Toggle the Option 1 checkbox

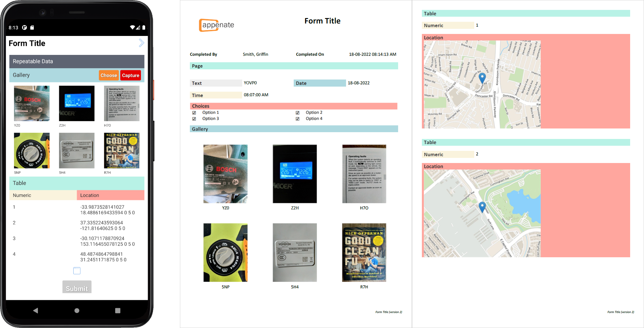(194, 113)
